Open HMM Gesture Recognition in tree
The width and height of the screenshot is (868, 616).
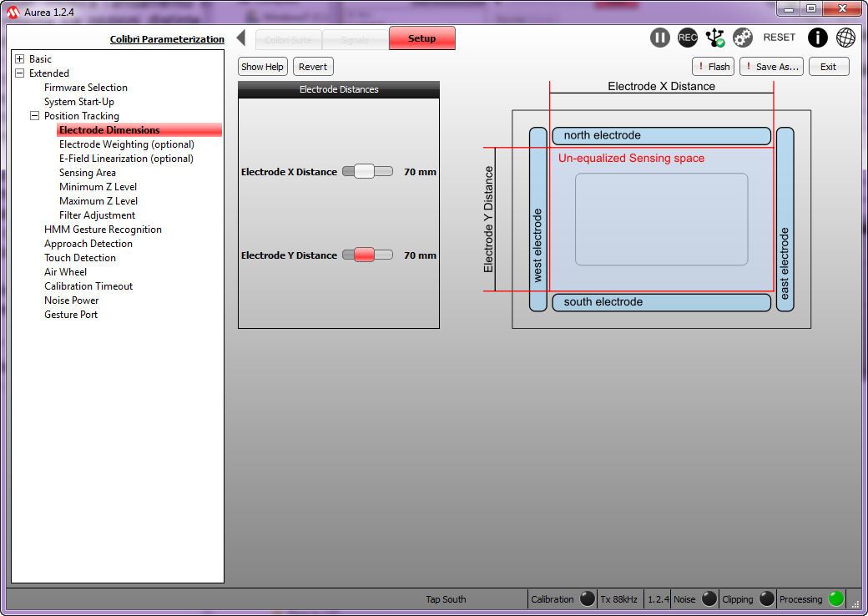[x=103, y=230]
